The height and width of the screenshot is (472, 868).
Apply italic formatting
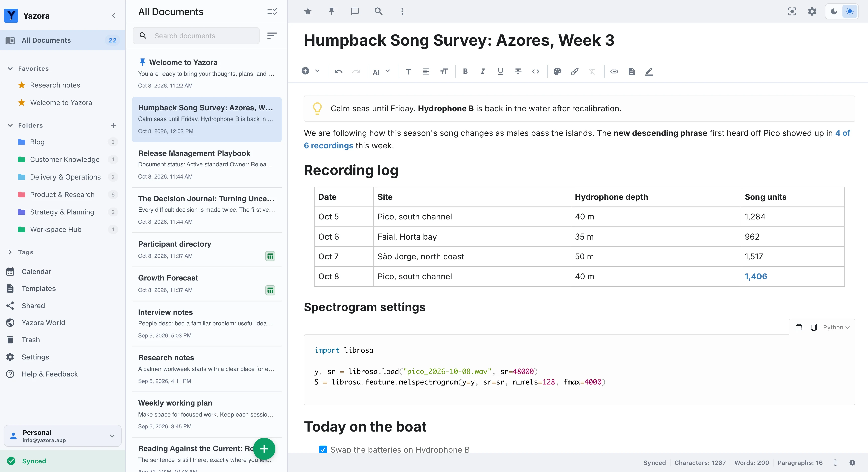click(x=482, y=71)
